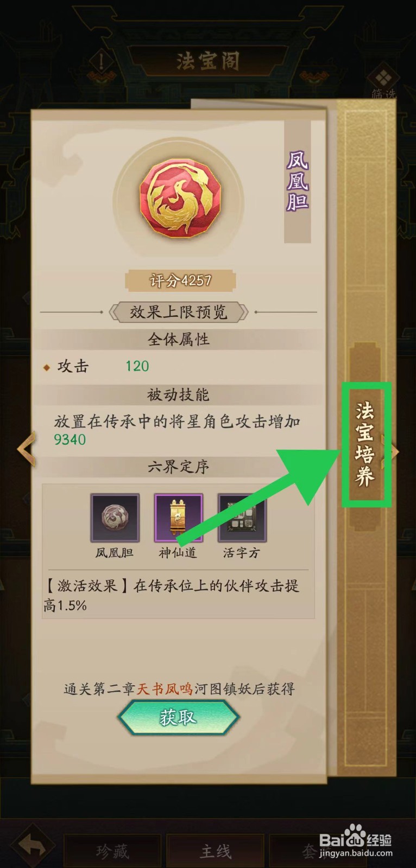Tap the 凤凰胆 vertical name banner
The image size is (416, 868).
point(298,181)
